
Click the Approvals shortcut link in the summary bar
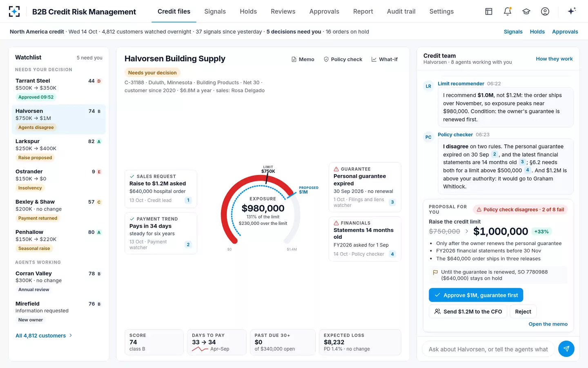coord(565,31)
